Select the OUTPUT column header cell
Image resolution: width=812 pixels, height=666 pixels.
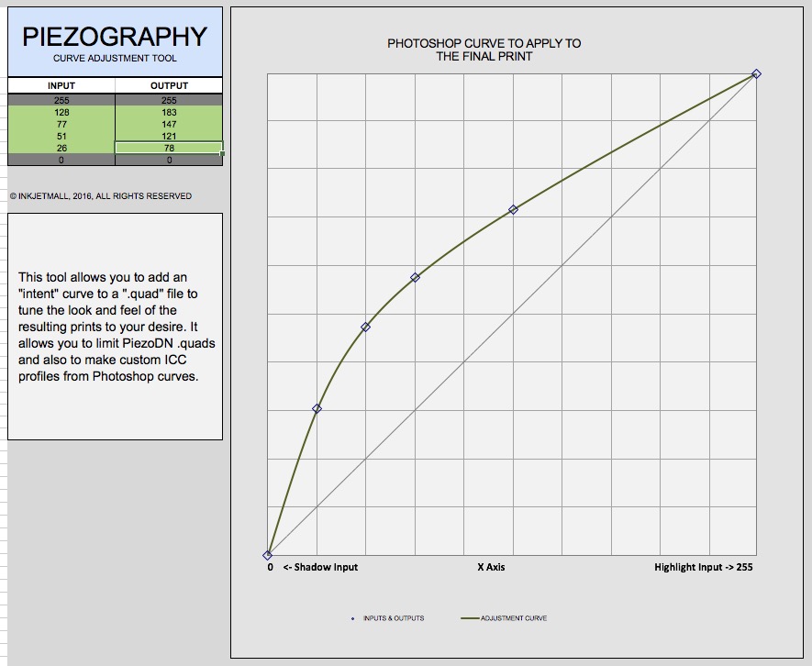pyautogui.click(x=169, y=85)
